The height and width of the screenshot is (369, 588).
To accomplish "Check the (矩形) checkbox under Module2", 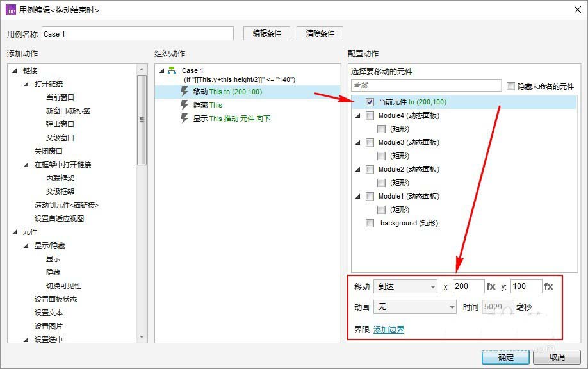I will (381, 183).
